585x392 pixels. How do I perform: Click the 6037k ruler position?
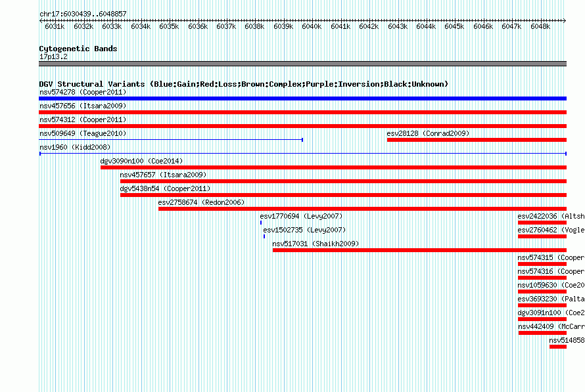tap(226, 26)
